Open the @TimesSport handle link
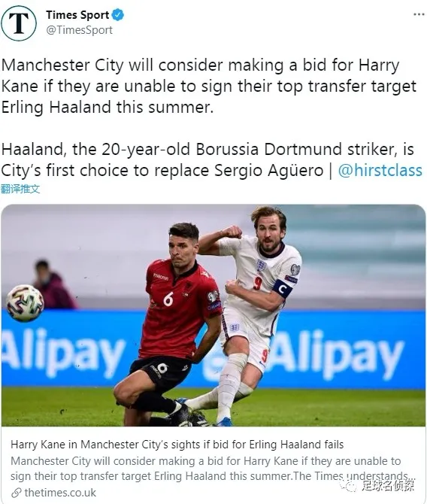Screen dimensions: 427x504 (79, 30)
